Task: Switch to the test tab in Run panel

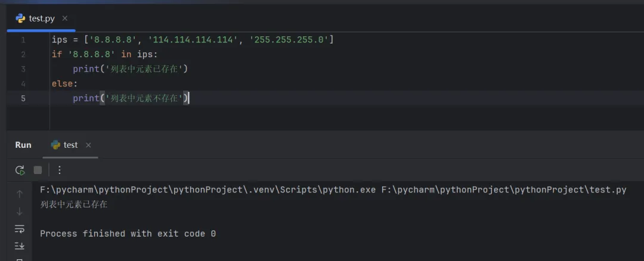Action: pos(70,145)
